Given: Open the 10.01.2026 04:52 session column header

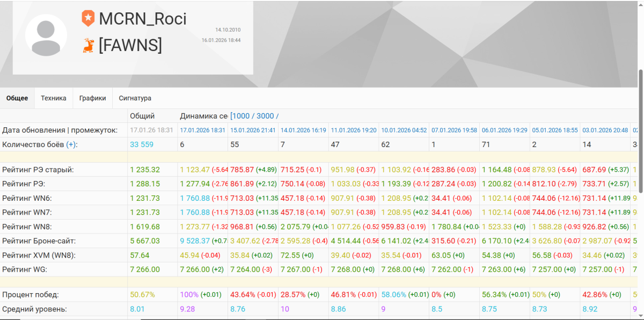Looking at the screenshot, I should coord(404,130).
